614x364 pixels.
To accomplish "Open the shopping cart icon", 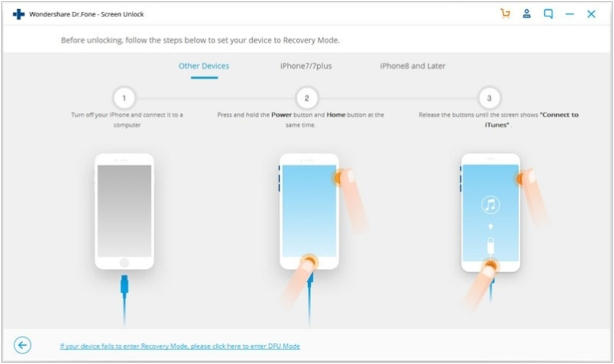I will point(504,14).
